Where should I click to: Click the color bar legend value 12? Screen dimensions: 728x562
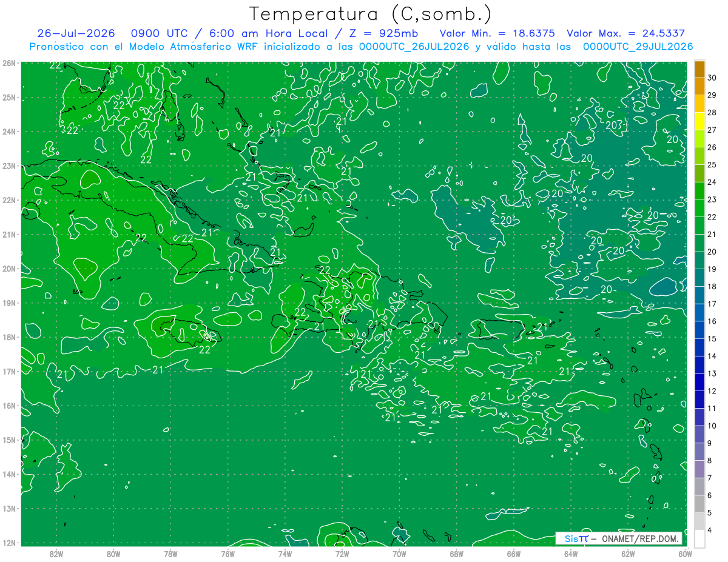[712, 391]
